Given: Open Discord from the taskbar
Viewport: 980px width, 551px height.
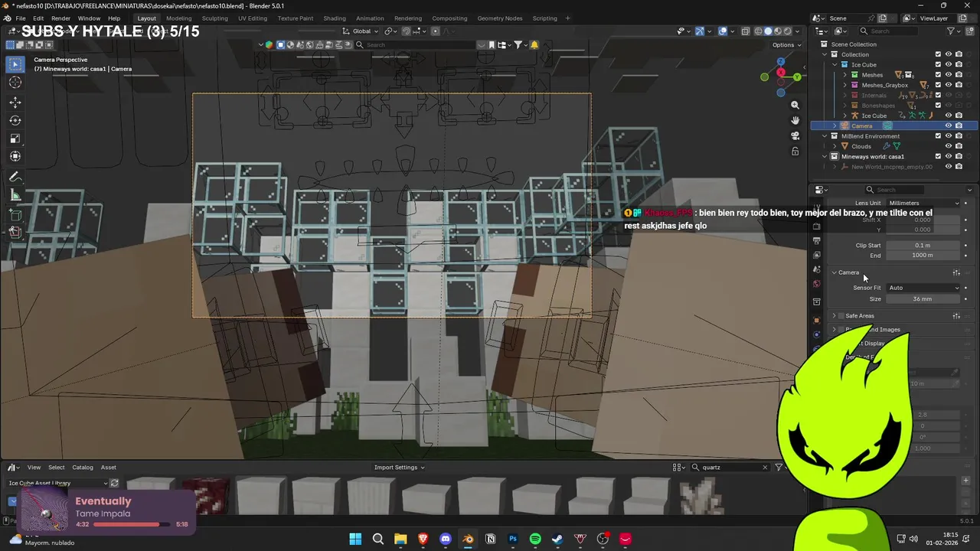Looking at the screenshot, I should point(446,539).
